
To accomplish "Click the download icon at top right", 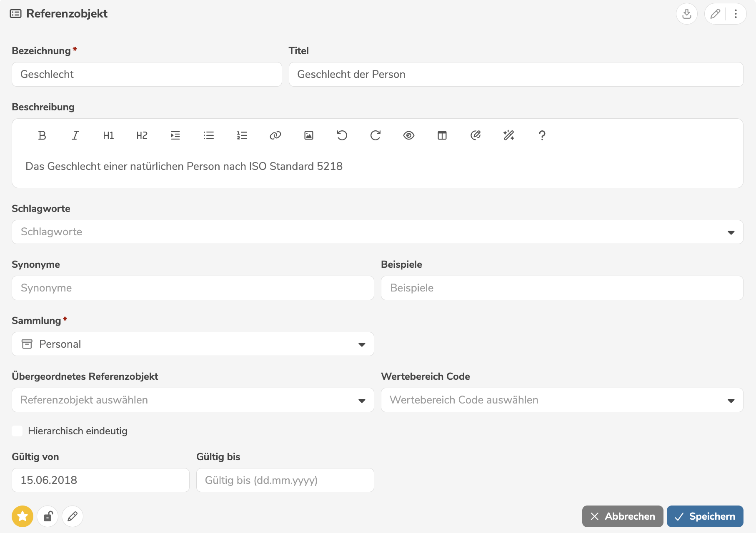I will point(686,14).
